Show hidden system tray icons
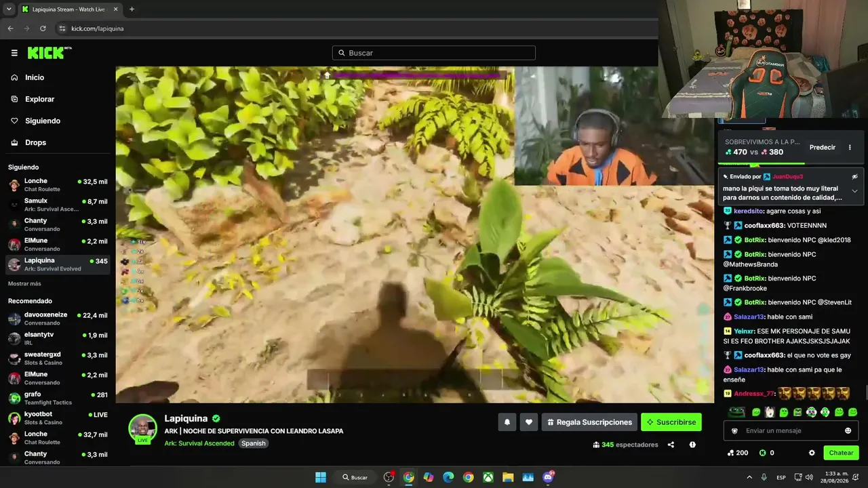The image size is (868, 488). tap(749, 477)
